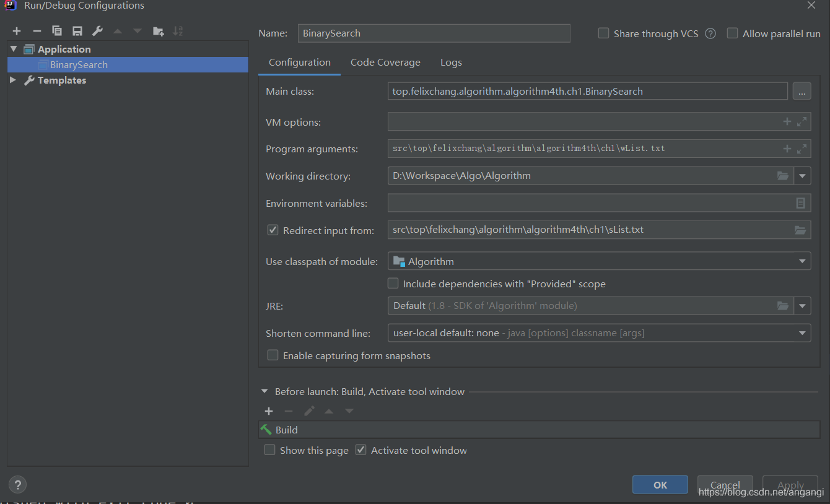Open the JRE dropdown arrow

[803, 306]
